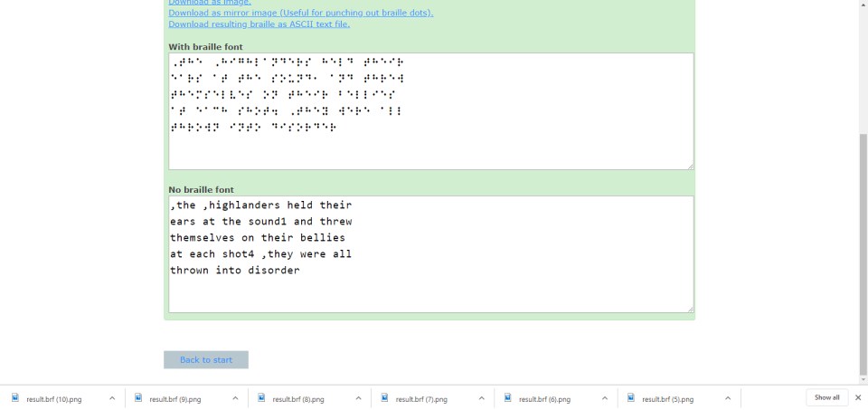This screenshot has width=868, height=410.
Task: Click the Back to start button
Action: 206,360
